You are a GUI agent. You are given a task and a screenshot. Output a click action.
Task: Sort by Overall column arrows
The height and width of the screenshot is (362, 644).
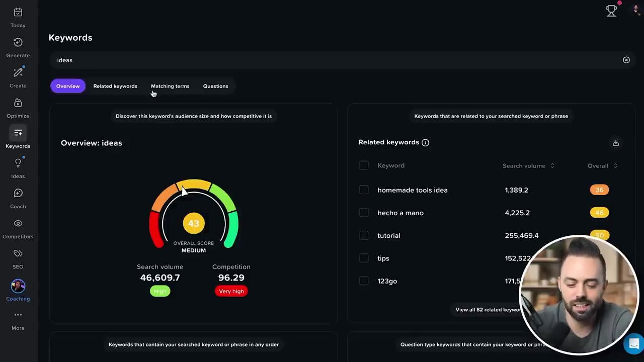pyautogui.click(x=615, y=166)
